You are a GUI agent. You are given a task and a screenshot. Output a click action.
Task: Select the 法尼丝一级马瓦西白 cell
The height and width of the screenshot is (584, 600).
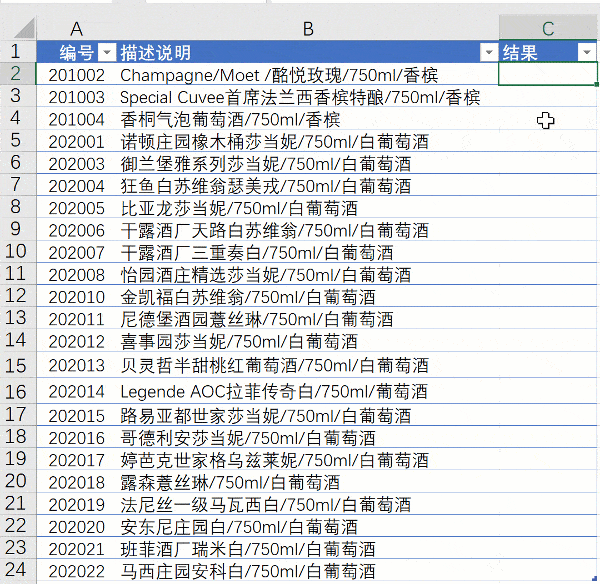pos(308,504)
